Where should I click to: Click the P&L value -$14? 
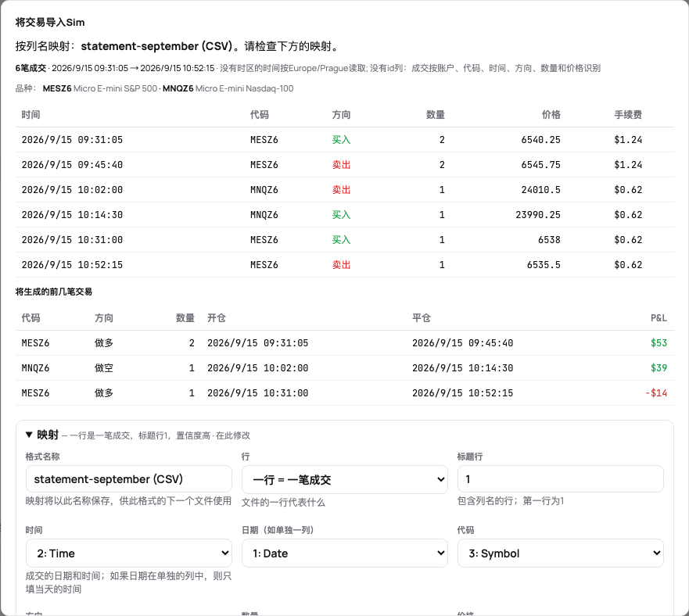point(656,393)
